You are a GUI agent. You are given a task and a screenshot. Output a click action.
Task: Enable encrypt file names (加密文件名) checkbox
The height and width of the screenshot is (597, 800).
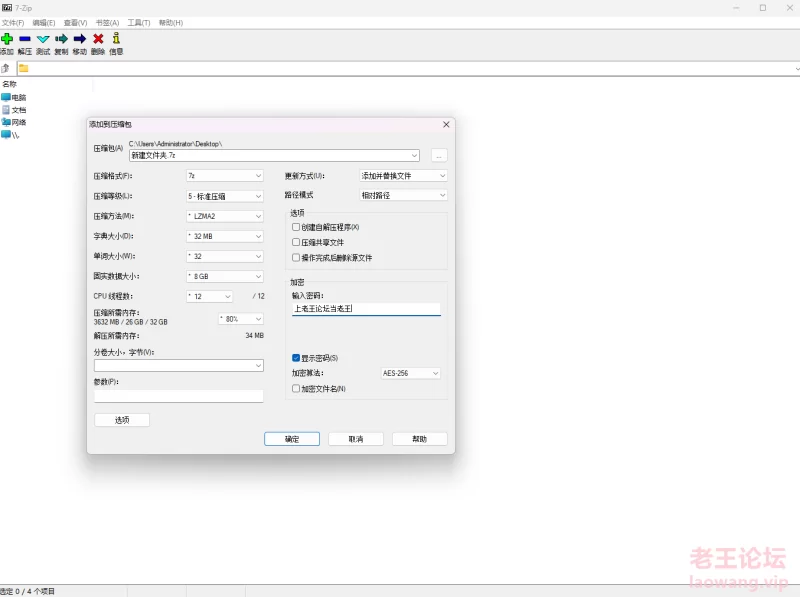pos(296,389)
